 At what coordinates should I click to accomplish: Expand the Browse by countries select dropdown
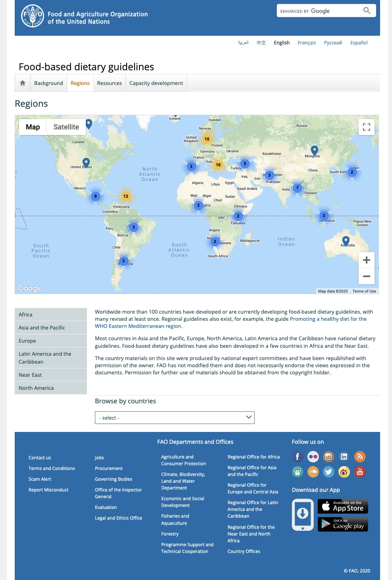pyautogui.click(x=175, y=418)
